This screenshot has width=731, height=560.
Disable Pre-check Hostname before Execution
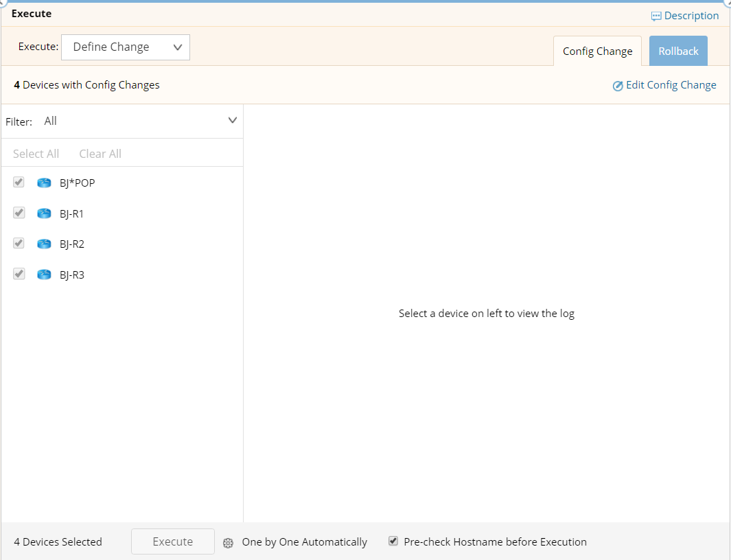(x=393, y=541)
